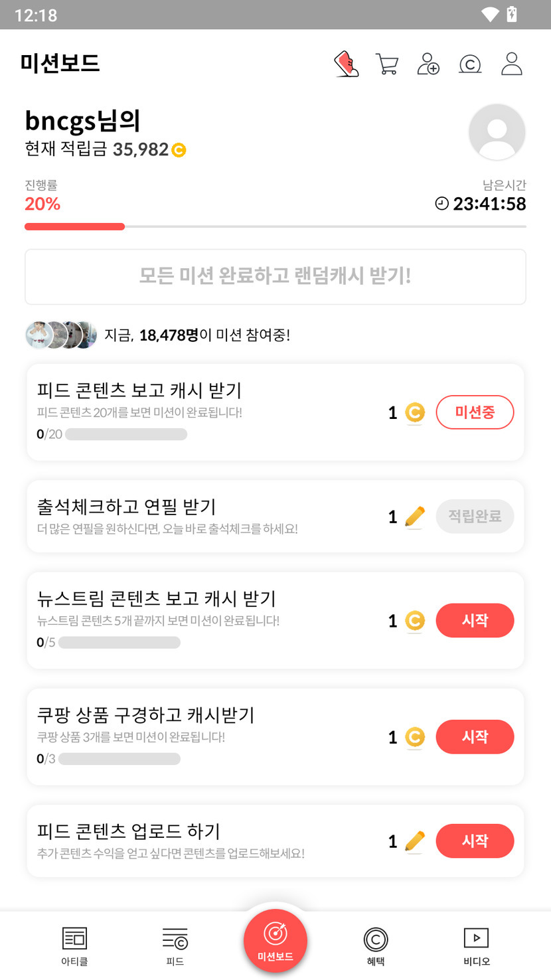Switch to the 피드 tab
Screen dimensions: 551x980
175,945
